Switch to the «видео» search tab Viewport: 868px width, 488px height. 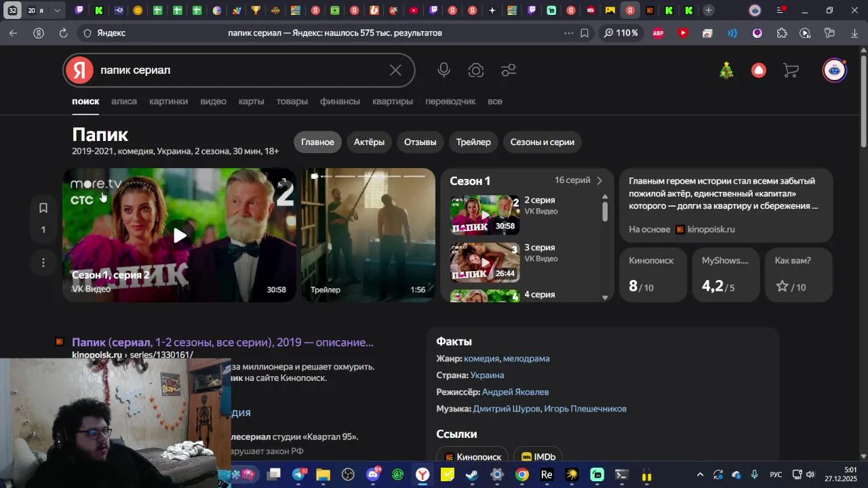[x=213, y=101]
